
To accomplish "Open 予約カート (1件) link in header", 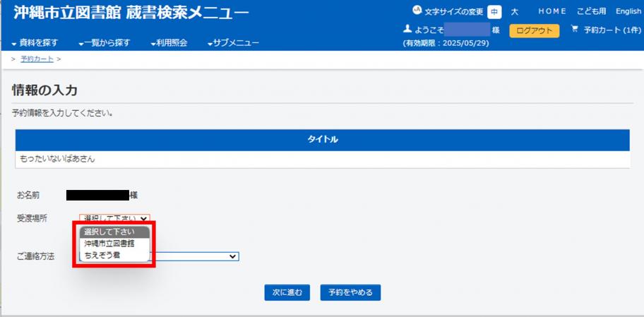I will pyautogui.click(x=612, y=30).
